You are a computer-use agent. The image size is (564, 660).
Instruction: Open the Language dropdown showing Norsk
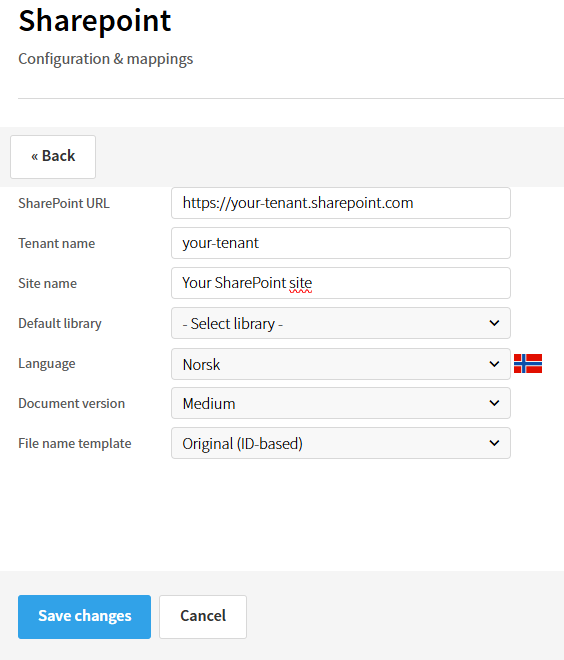(x=341, y=364)
